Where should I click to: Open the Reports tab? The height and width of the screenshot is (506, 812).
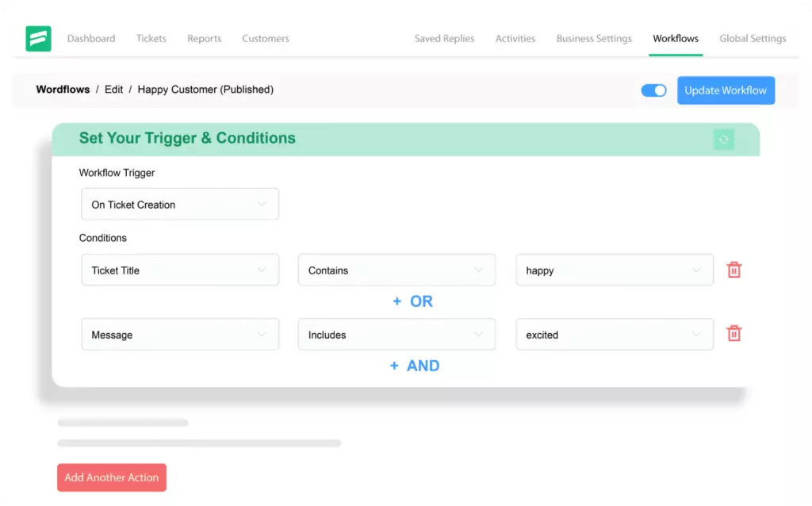(204, 38)
